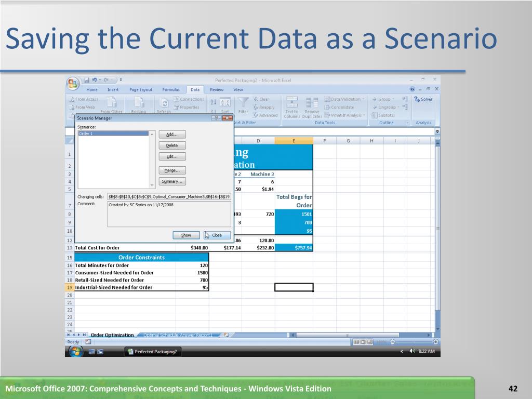Image resolution: width=532 pixels, height=399 pixels.
Task: Switch to the Review ribbon tab
Action: click(x=217, y=89)
